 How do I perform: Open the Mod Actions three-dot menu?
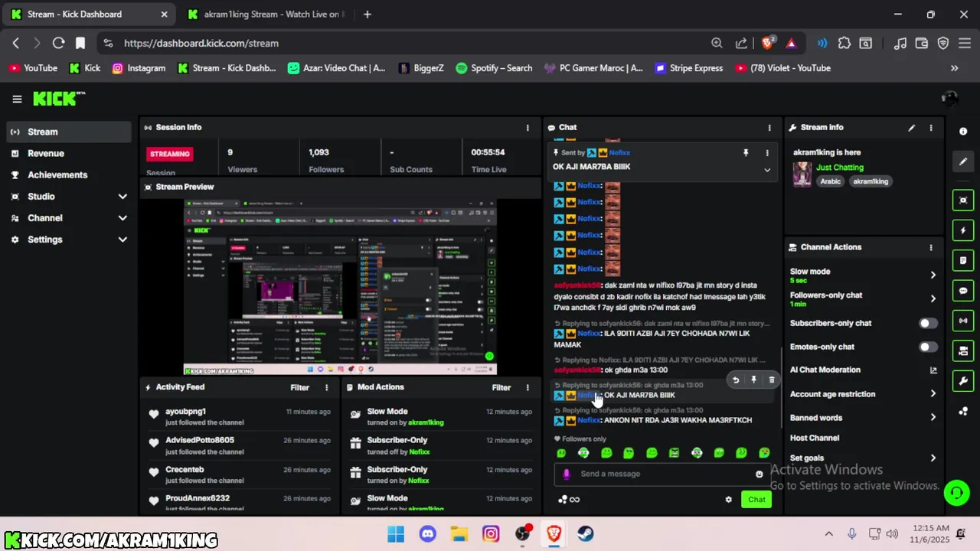(528, 387)
